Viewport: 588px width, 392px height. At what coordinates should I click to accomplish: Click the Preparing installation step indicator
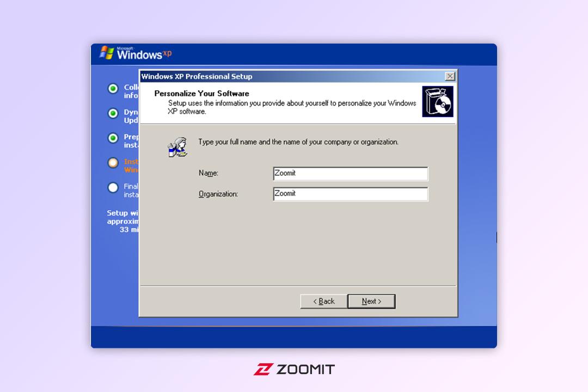point(113,138)
